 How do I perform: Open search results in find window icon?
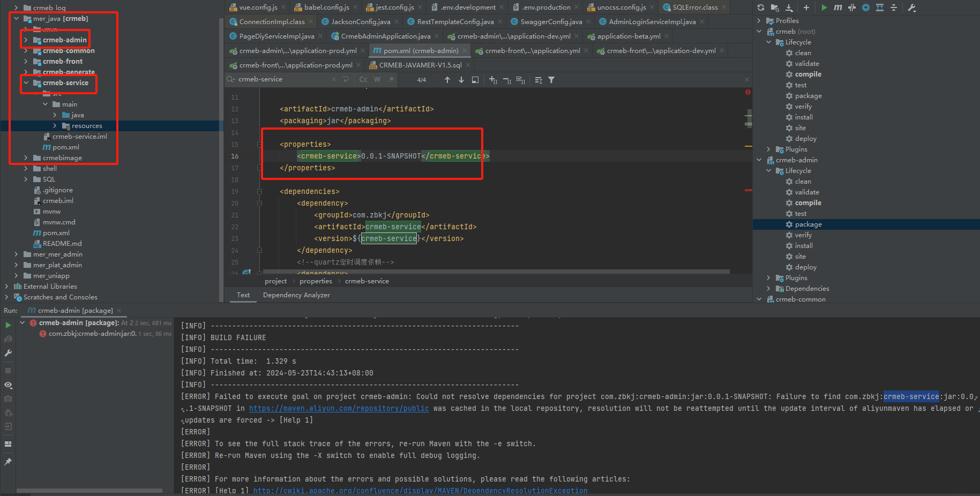(x=475, y=80)
